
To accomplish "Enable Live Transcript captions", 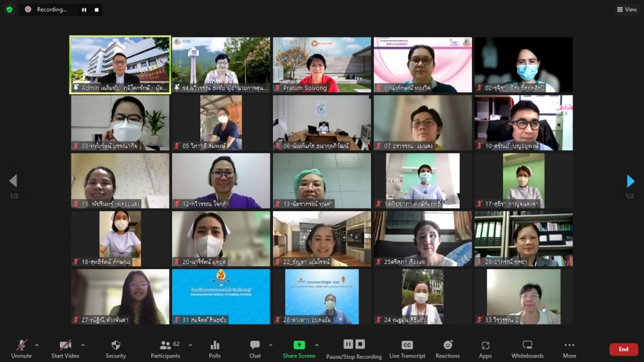I will pyautogui.click(x=407, y=348).
